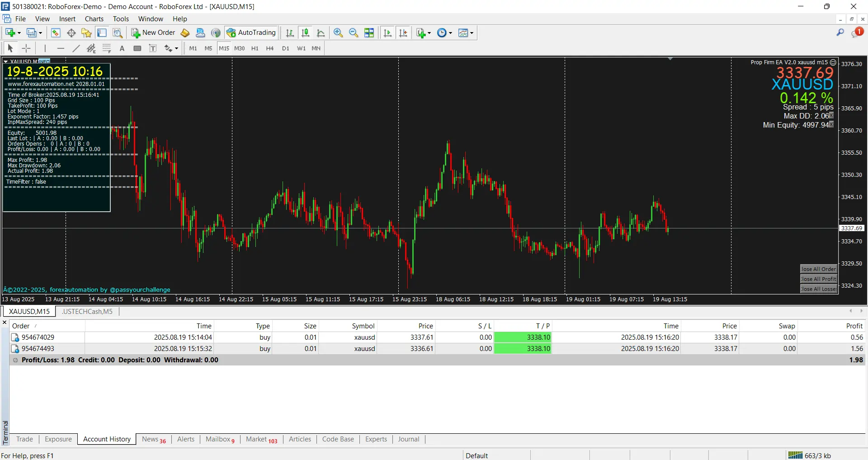The image size is (868, 460).
Task: Open the Templates dropdown arrow
Action: click(472, 33)
